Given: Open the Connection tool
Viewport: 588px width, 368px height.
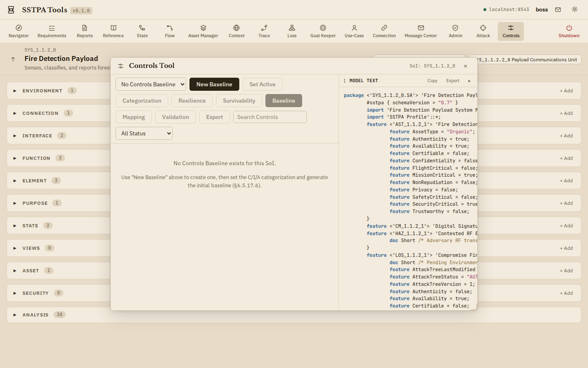Looking at the screenshot, I should [x=384, y=31].
